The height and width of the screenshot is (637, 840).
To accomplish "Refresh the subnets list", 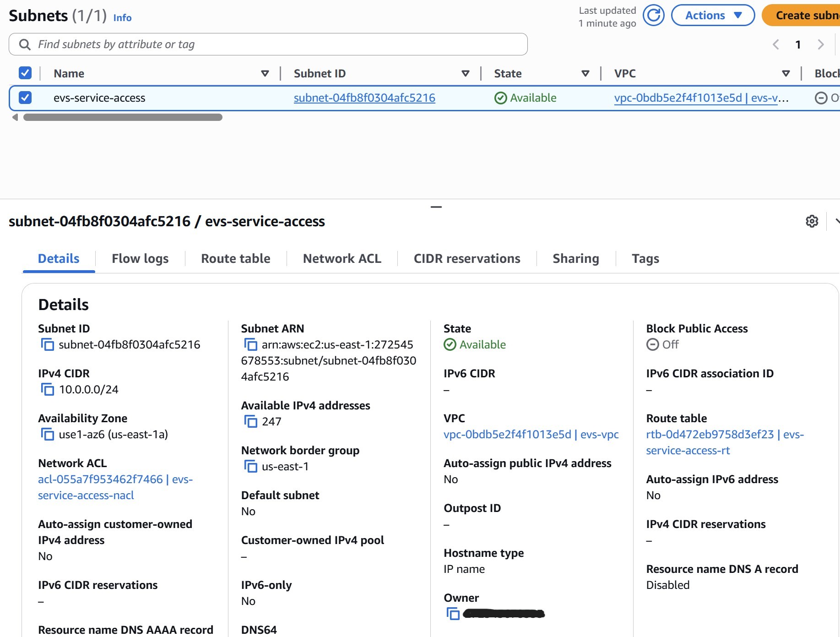I will (x=653, y=15).
